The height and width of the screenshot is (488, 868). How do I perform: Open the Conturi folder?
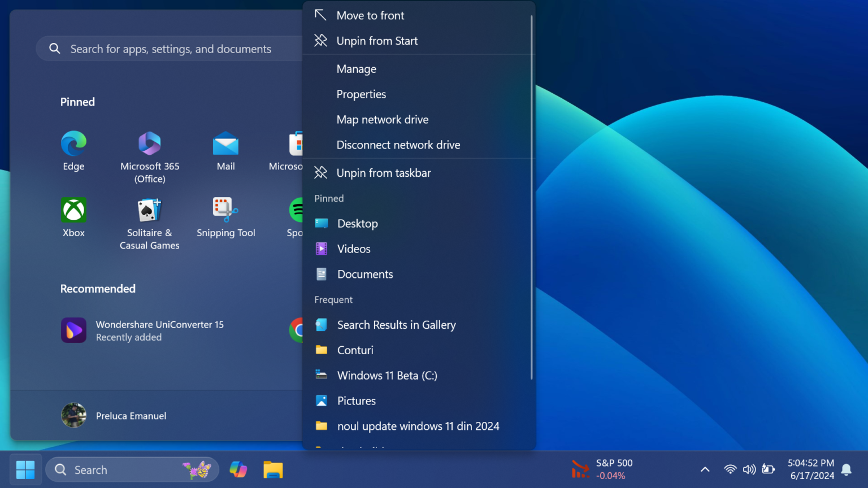tap(355, 350)
